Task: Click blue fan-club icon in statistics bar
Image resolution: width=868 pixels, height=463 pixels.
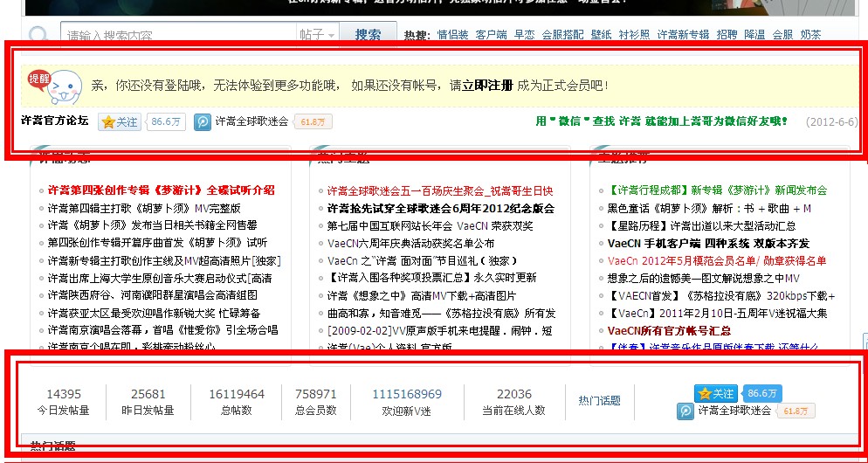Action: coord(685,411)
